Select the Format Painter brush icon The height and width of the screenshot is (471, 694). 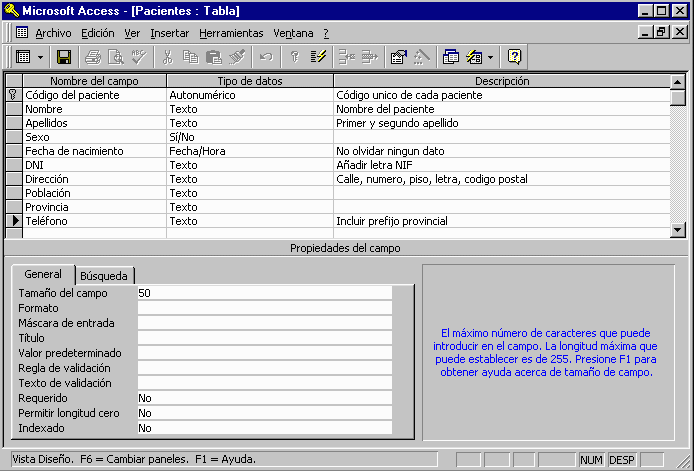tap(237, 57)
